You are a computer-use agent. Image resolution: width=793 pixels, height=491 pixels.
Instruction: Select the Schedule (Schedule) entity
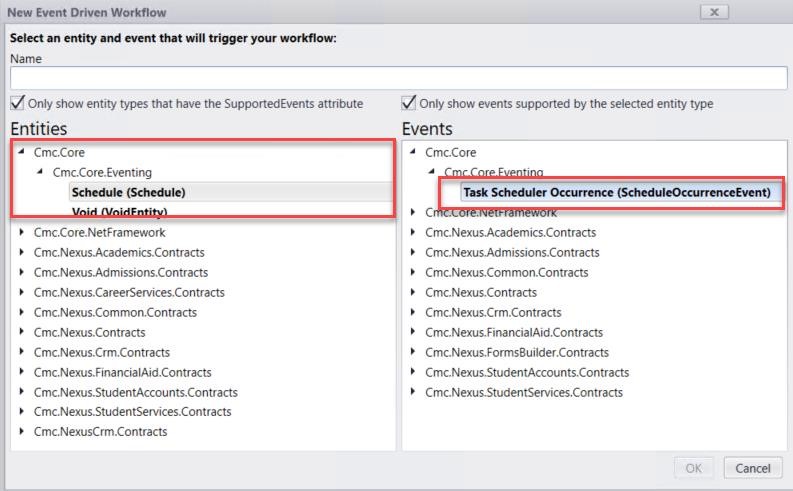(x=128, y=192)
